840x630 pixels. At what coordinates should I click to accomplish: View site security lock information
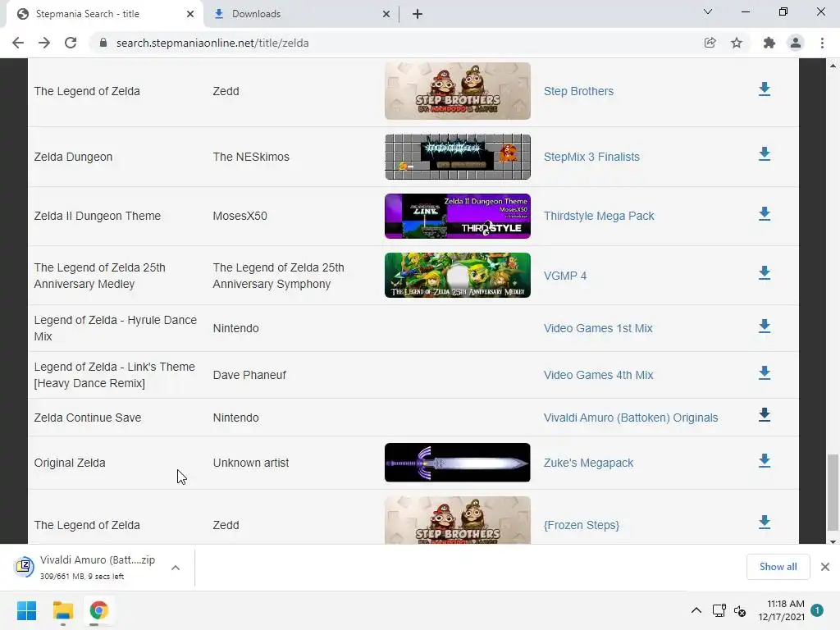103,43
